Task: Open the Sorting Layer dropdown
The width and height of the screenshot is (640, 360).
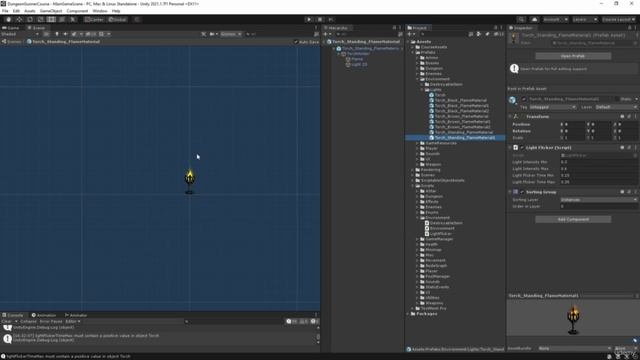Action: click(599, 200)
